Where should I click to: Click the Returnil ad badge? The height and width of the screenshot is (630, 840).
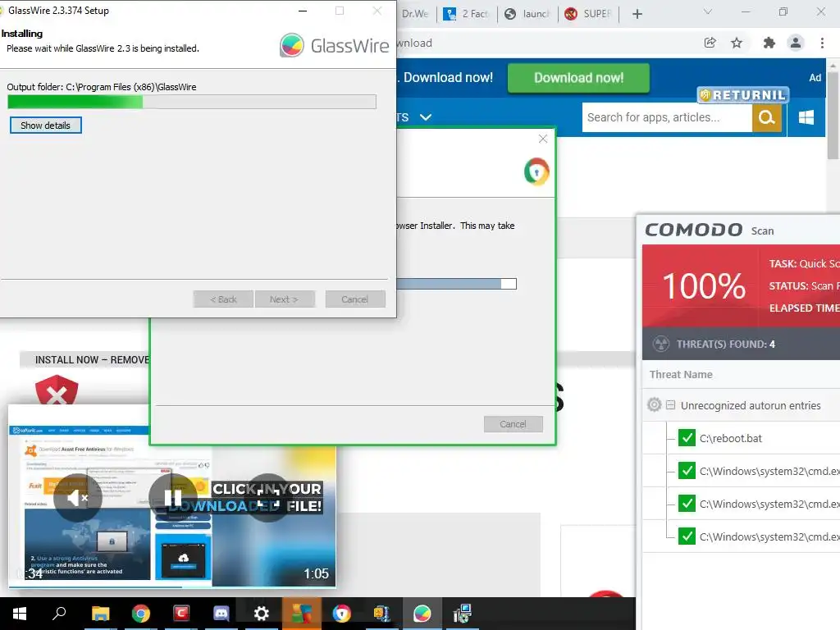coord(743,95)
